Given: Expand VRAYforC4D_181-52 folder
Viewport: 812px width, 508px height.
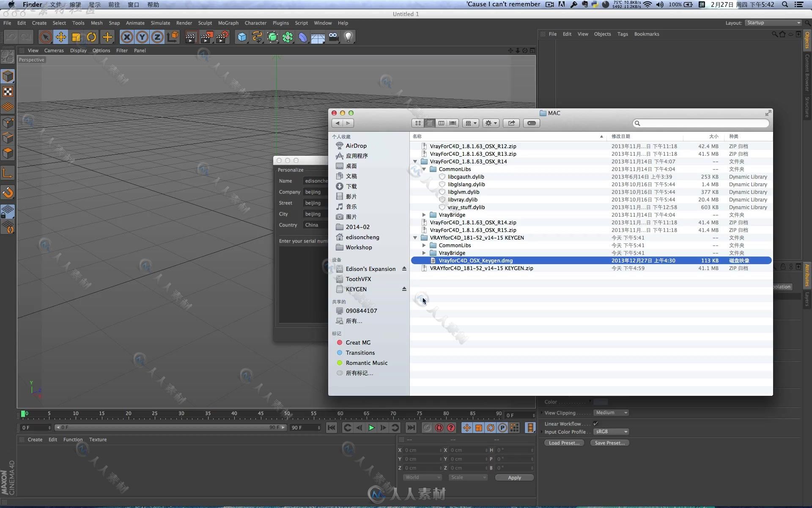Looking at the screenshot, I should click(416, 237).
